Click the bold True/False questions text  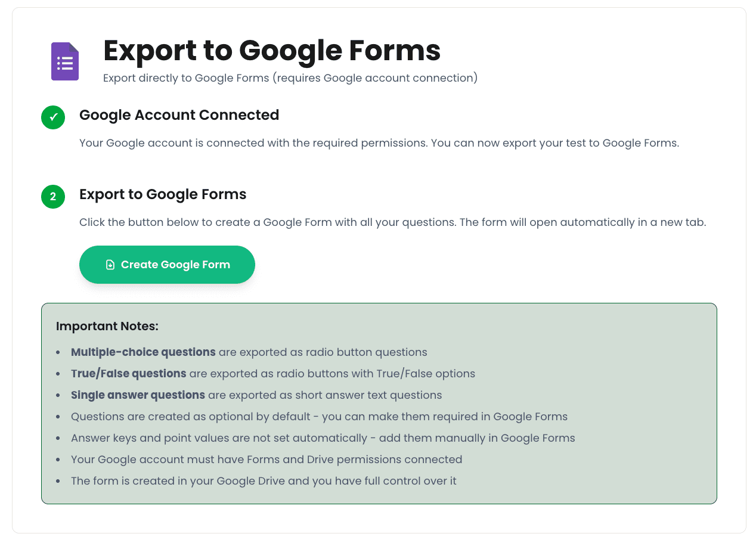[x=128, y=373]
